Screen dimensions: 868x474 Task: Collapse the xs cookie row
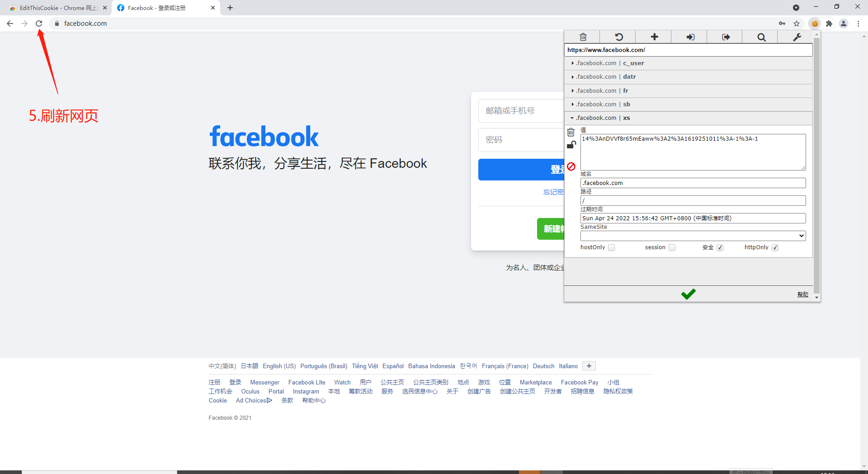pos(688,118)
